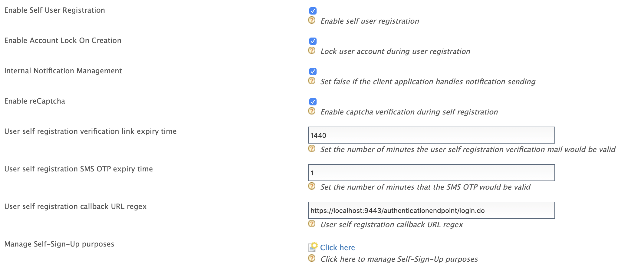Click the Internal Notification Management label
This screenshot has width=644, height=275.
click(63, 71)
